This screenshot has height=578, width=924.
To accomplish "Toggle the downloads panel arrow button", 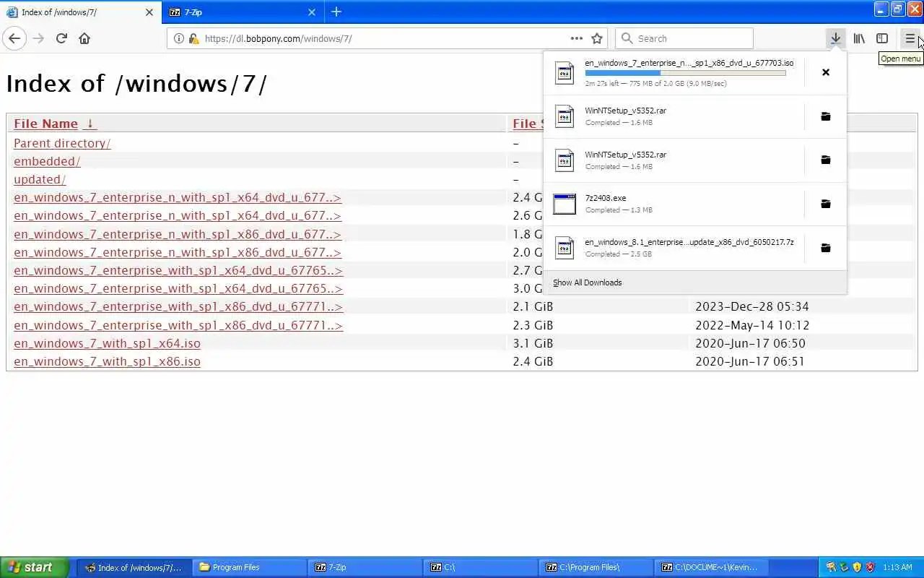I will point(835,38).
